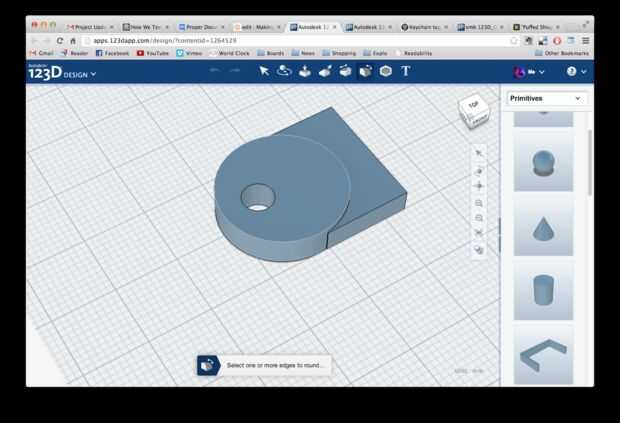The image size is (620, 423).
Task: Expand the Boards bookmark folder
Action: [271, 53]
